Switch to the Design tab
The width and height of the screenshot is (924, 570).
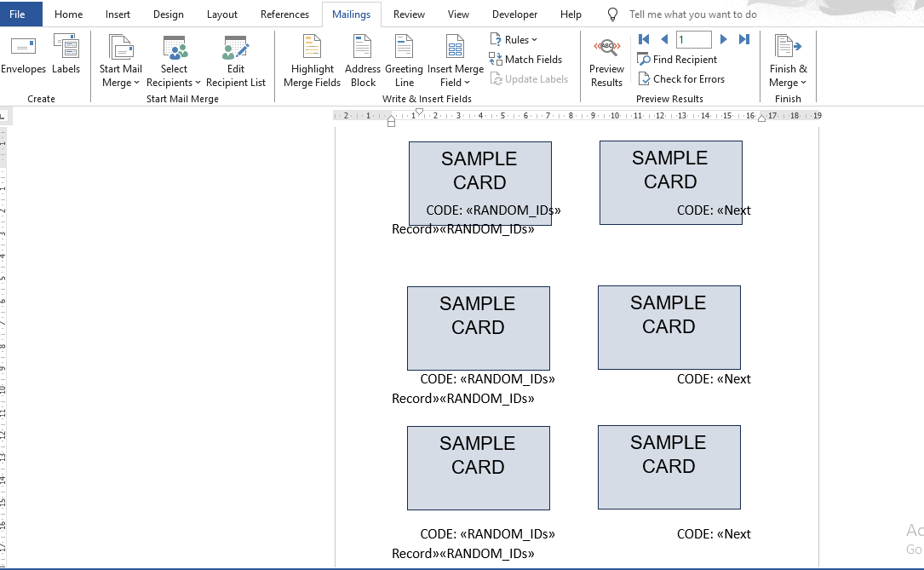(169, 14)
